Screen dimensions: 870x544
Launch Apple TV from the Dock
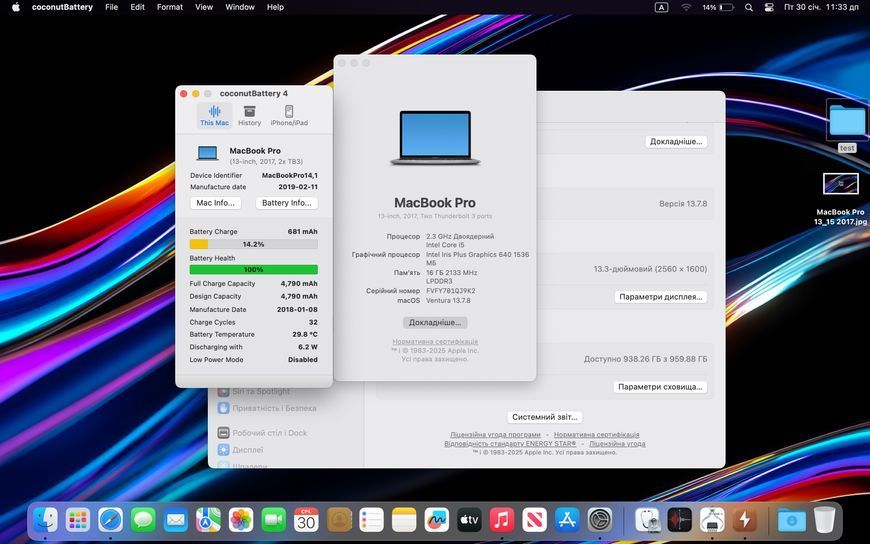pyautogui.click(x=469, y=520)
